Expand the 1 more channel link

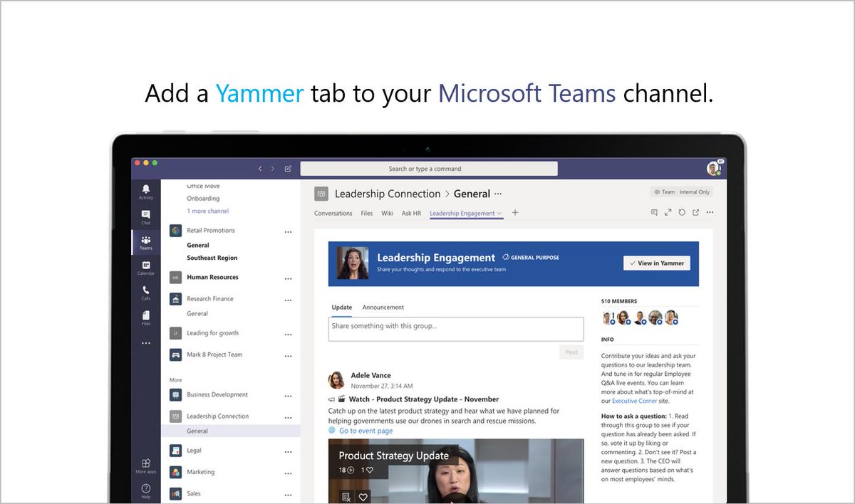point(208,211)
